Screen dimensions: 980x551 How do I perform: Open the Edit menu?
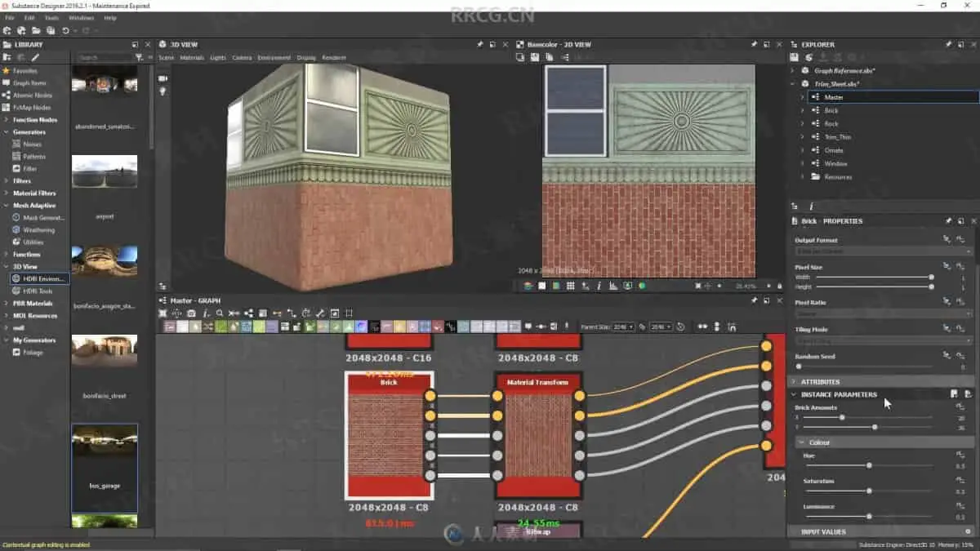(x=29, y=17)
